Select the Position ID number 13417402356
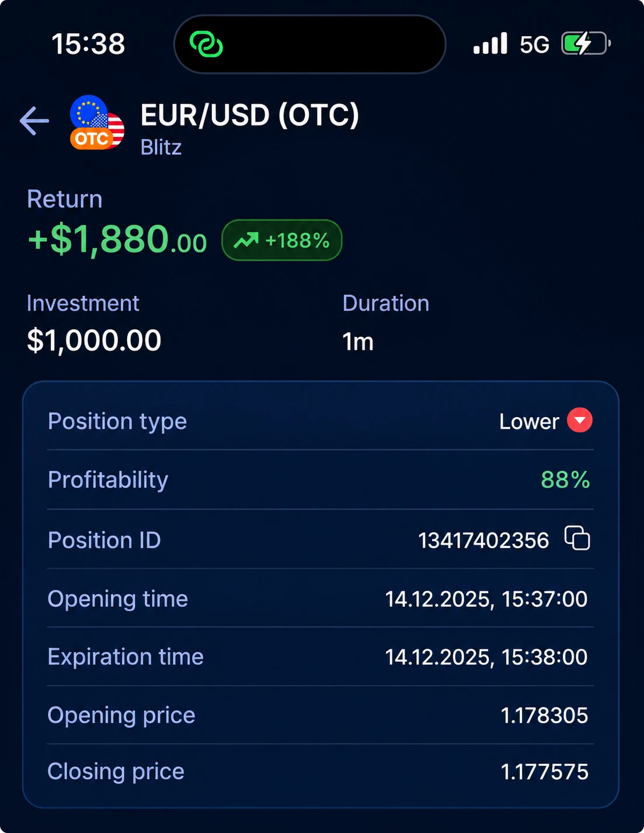The width and height of the screenshot is (644, 833). [483, 540]
